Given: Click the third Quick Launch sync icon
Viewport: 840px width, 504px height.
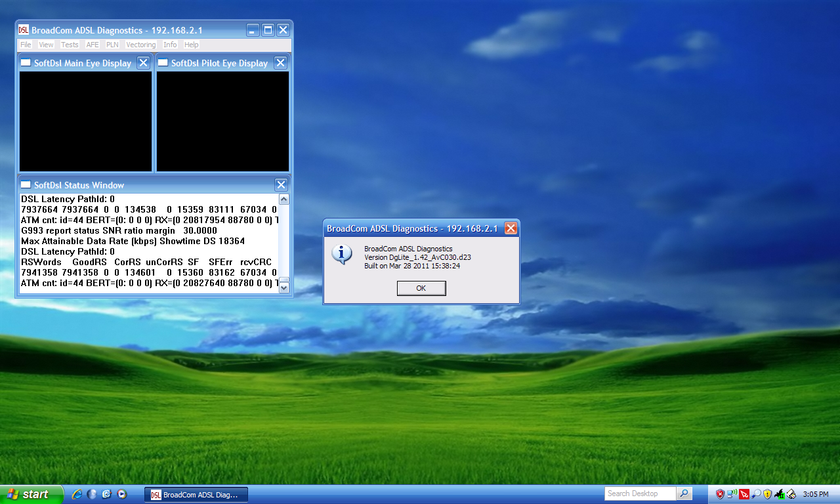Looking at the screenshot, I should coord(106,494).
